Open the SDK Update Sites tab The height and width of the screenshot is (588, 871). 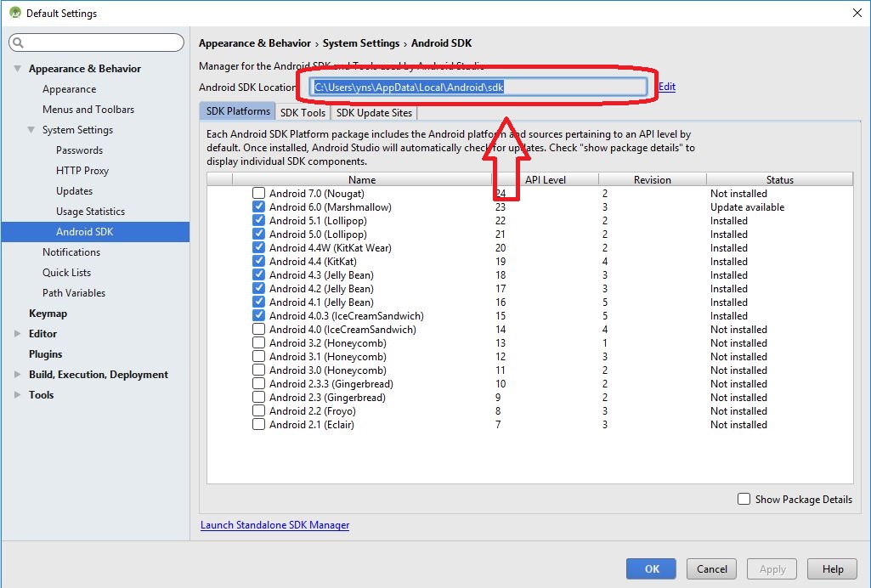tap(374, 113)
